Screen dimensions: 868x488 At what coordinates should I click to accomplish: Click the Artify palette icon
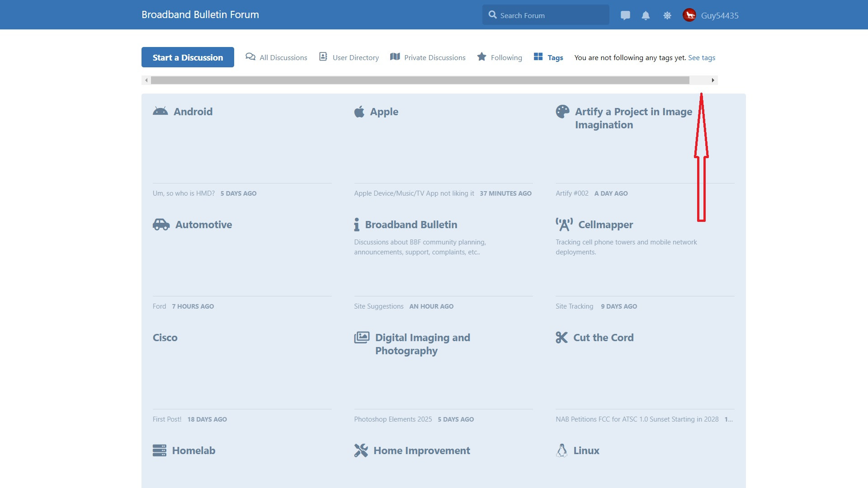tap(562, 112)
